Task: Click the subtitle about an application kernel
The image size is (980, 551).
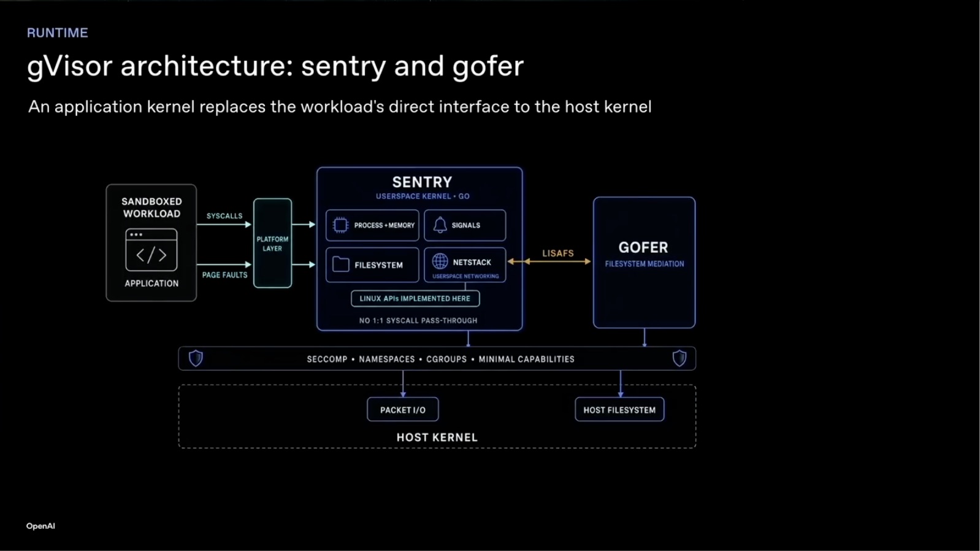Action: tap(340, 107)
